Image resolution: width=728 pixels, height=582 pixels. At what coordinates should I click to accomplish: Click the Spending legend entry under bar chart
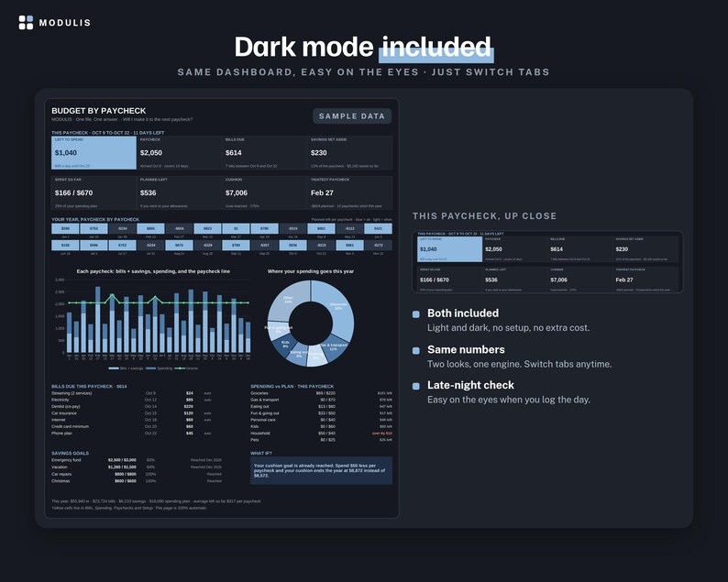coord(160,368)
